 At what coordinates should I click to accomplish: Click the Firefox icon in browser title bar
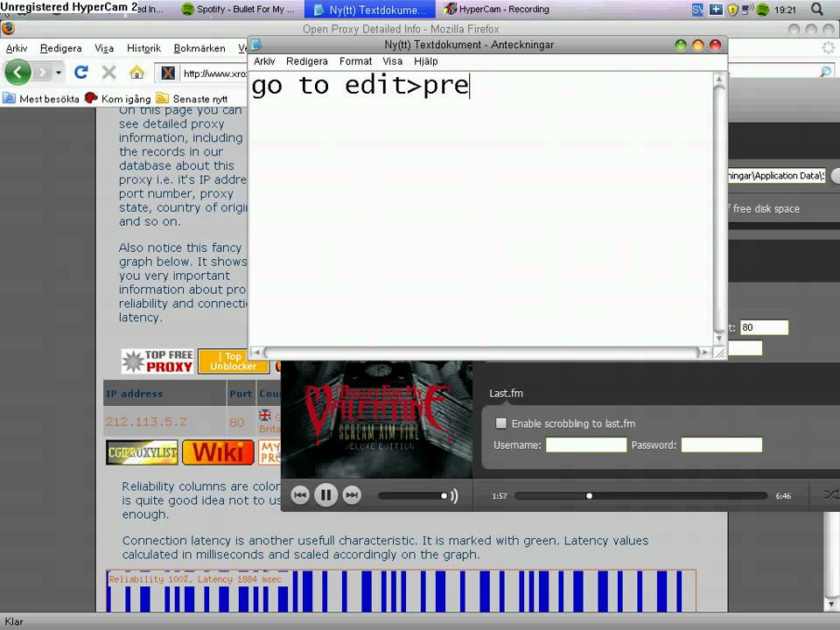(x=8, y=28)
